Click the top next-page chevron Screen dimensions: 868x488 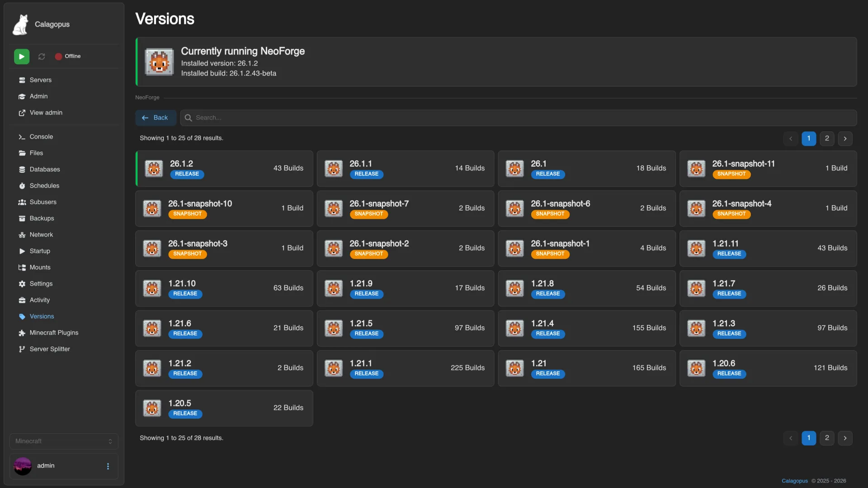point(845,138)
